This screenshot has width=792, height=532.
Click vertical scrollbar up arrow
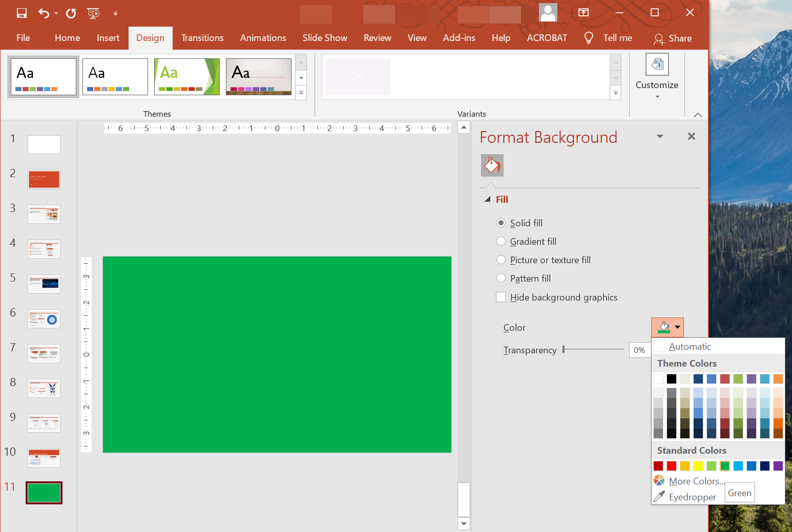(x=464, y=127)
